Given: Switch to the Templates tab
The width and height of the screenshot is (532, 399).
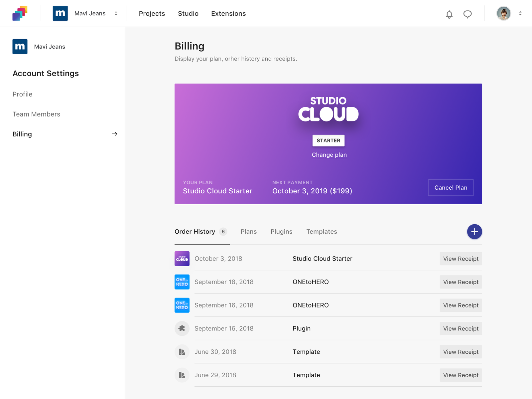Looking at the screenshot, I should click(322, 232).
